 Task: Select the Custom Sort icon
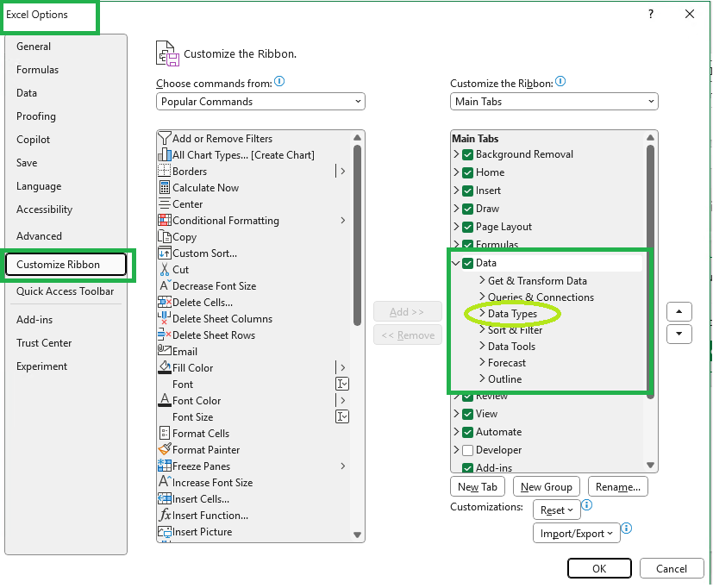pos(164,253)
